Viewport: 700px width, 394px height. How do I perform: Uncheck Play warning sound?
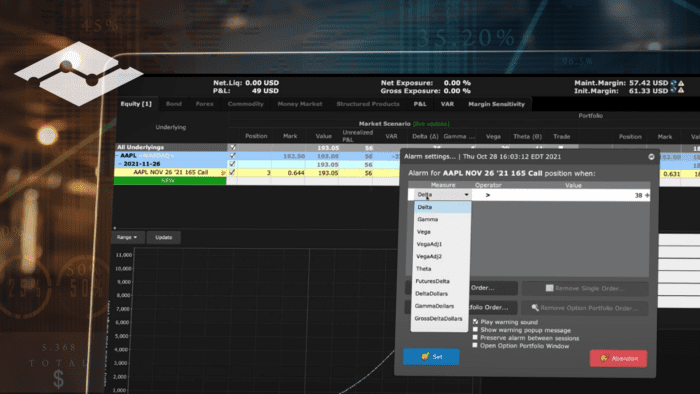point(475,322)
